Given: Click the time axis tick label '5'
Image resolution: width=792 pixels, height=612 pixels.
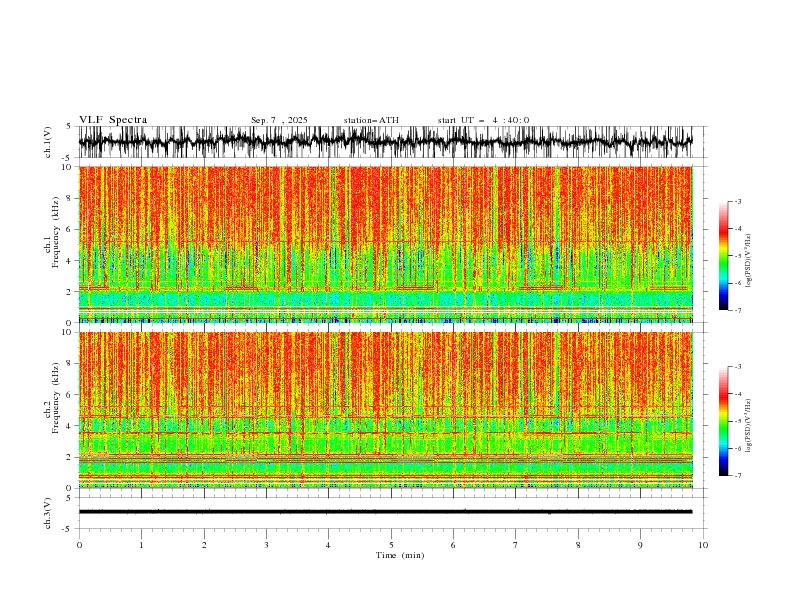Looking at the screenshot, I should (x=391, y=545).
